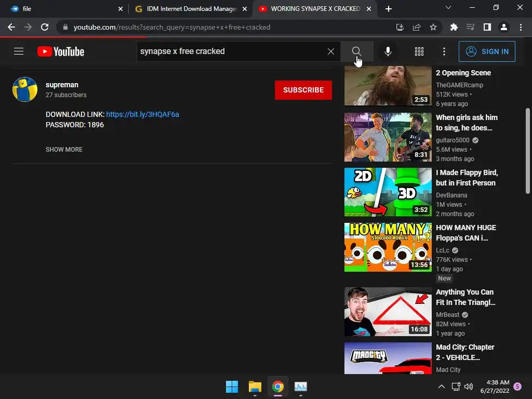Expand the description with SHOW MORE

click(x=64, y=149)
